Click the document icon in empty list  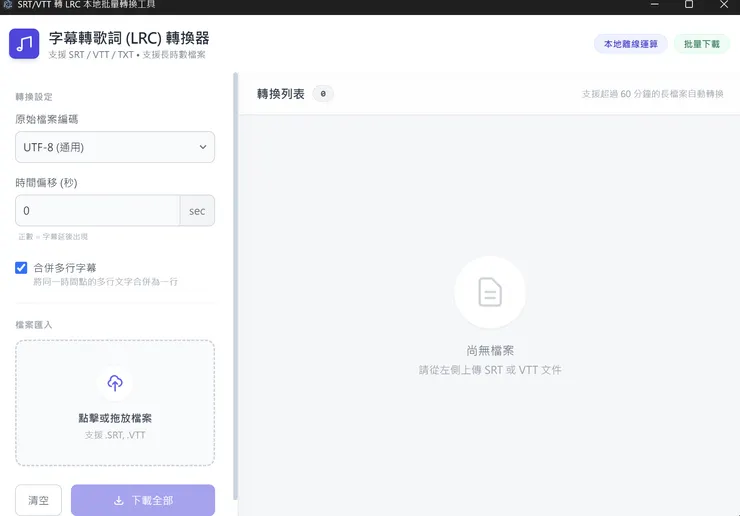point(490,292)
